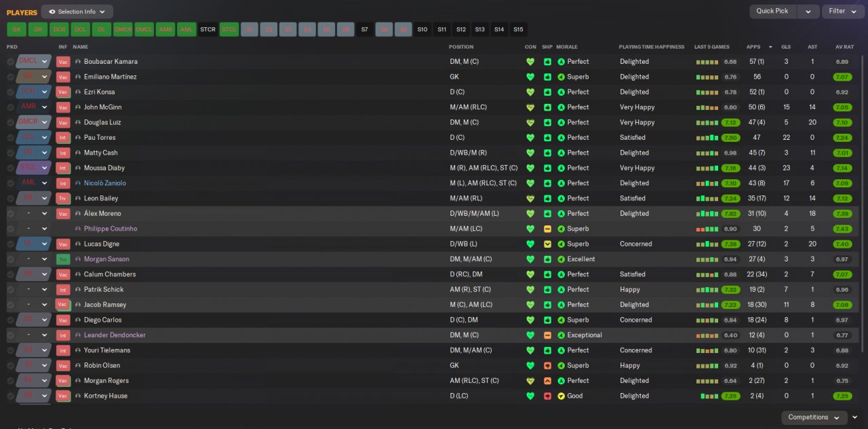Click John McGinn's condition heart icon
Image resolution: width=868 pixels, height=429 pixels.
click(530, 107)
